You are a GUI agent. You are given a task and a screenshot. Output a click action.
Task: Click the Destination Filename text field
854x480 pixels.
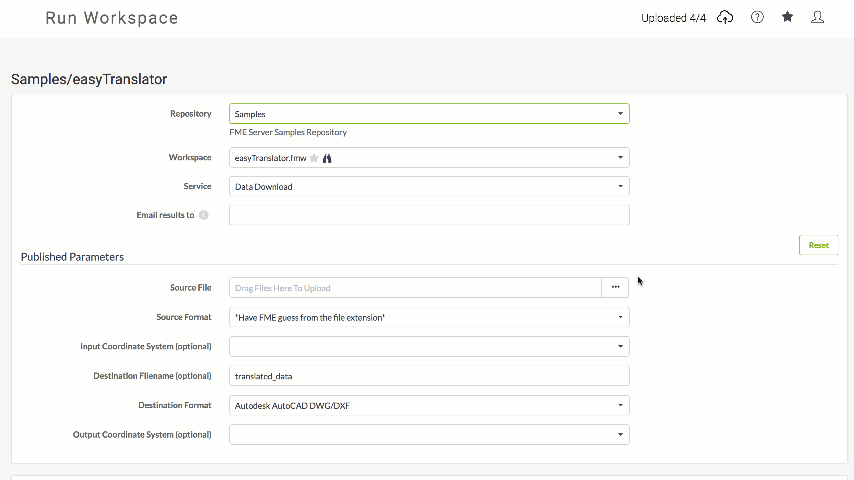coord(429,376)
